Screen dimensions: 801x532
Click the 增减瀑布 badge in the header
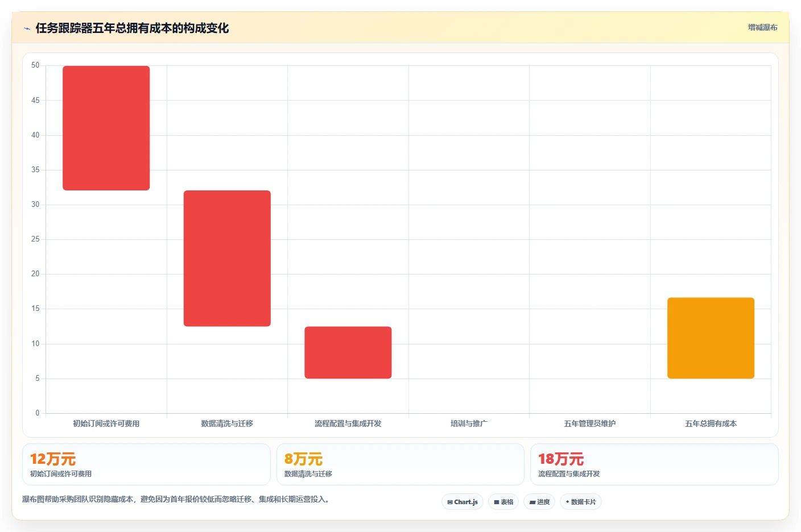click(x=762, y=27)
